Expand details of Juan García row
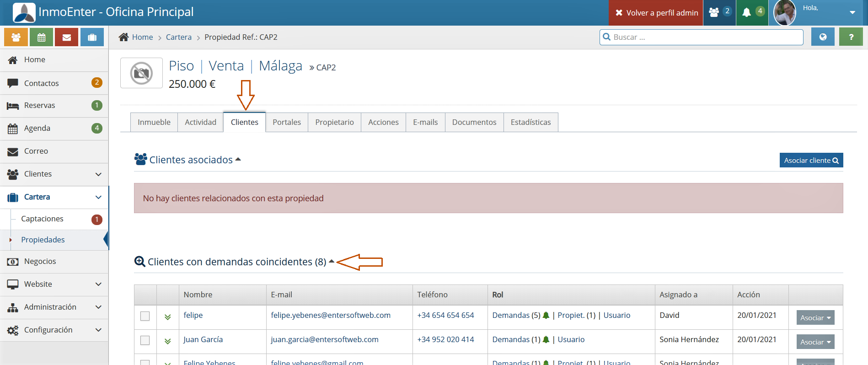 pyautogui.click(x=168, y=341)
